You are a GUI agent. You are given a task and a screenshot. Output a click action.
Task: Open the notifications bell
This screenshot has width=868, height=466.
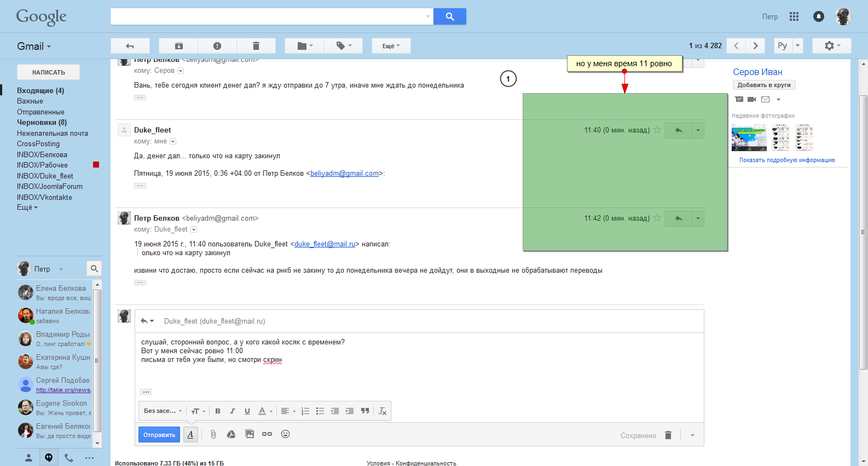819,16
